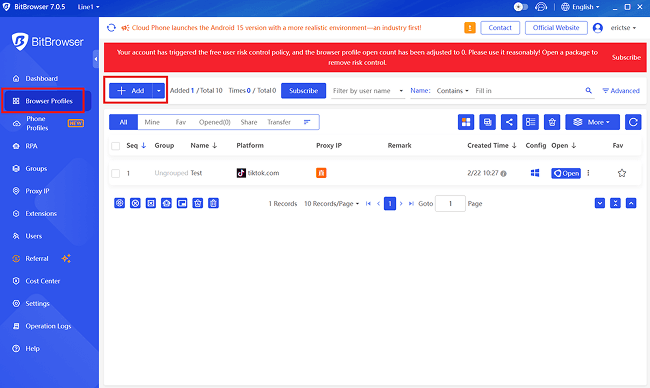Open Cost Center in the sidebar
This screenshot has width=650, height=388.
[x=43, y=281]
